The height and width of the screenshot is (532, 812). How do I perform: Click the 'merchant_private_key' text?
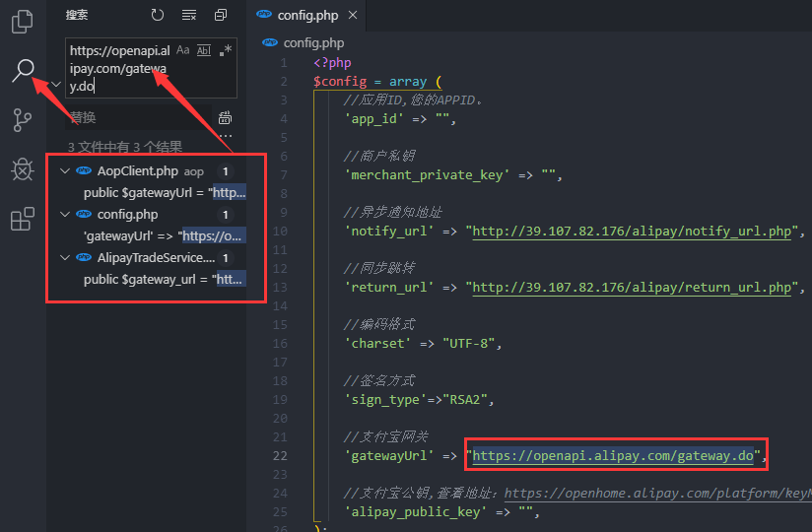coord(428,175)
